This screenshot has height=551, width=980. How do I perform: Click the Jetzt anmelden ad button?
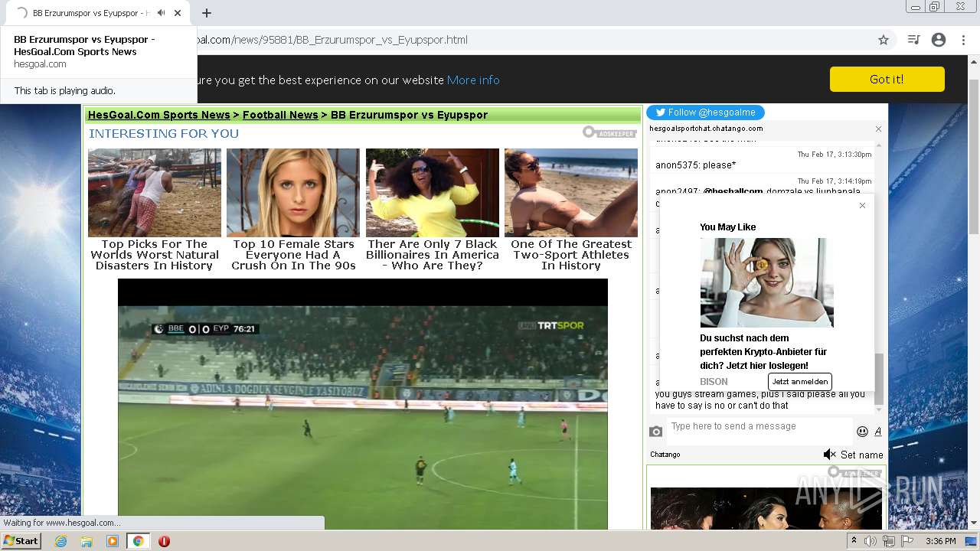point(799,381)
